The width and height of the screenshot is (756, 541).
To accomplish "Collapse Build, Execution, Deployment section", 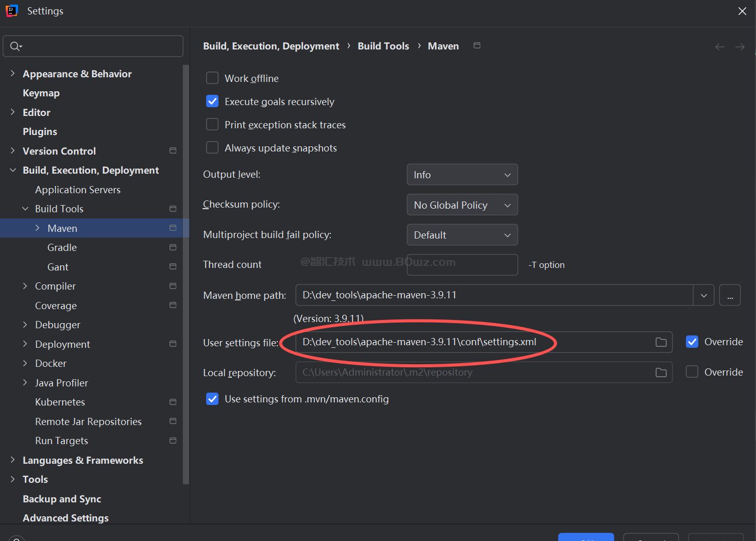I will 12,170.
